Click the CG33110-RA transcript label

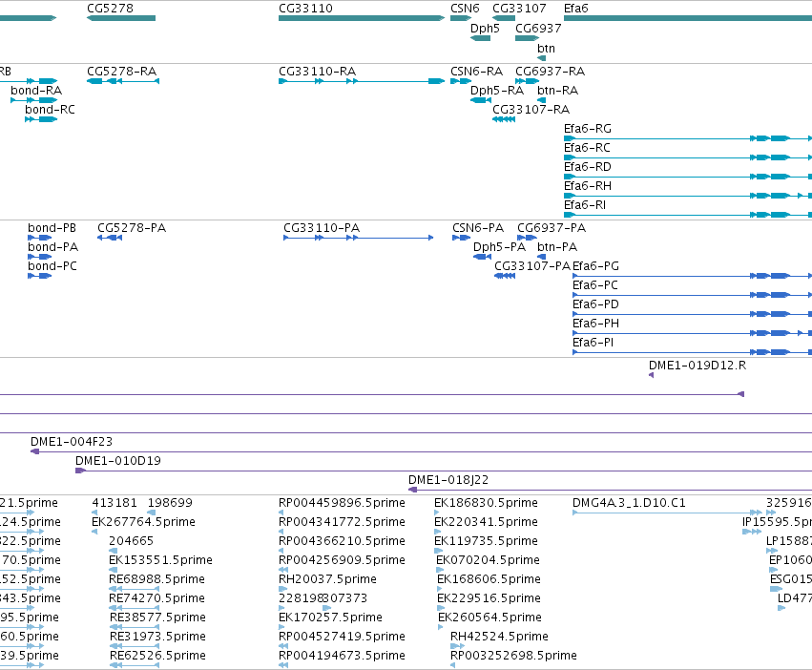(317, 71)
